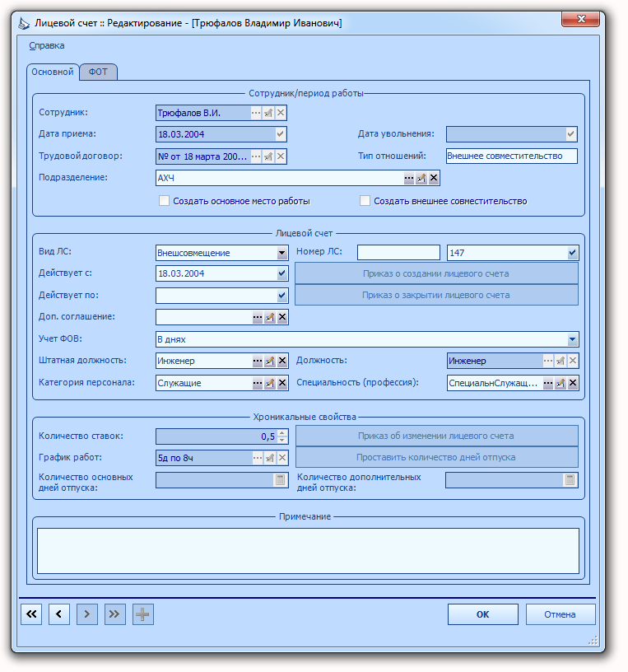This screenshot has height=672, width=628.
Task: Edit Штатная должность with pencil icon
Action: point(269,361)
